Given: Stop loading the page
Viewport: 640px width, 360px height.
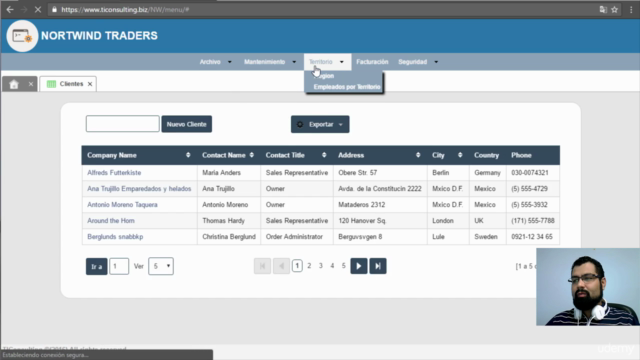Looking at the screenshot, I should click(38, 9).
